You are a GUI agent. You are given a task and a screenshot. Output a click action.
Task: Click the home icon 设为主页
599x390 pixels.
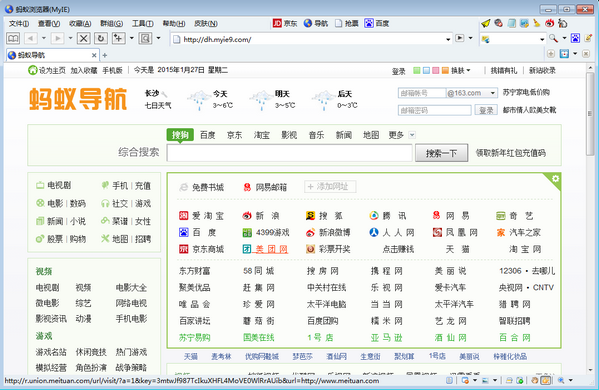point(33,70)
